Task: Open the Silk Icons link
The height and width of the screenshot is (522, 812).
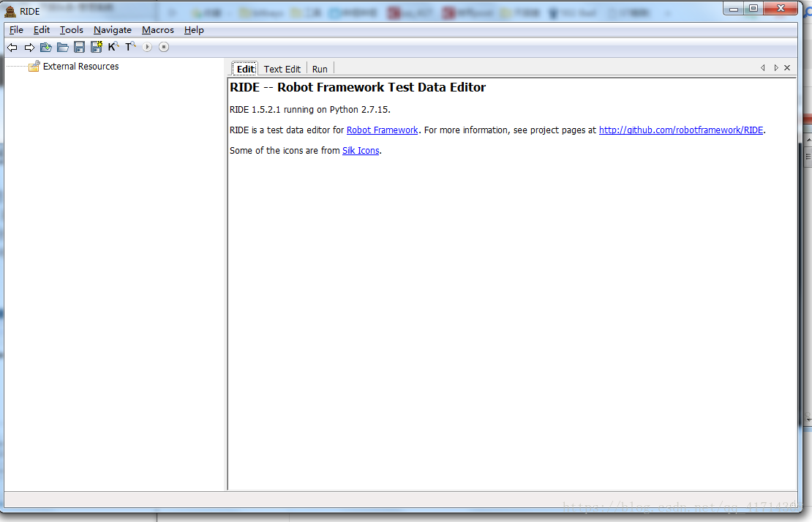Action: click(x=361, y=150)
